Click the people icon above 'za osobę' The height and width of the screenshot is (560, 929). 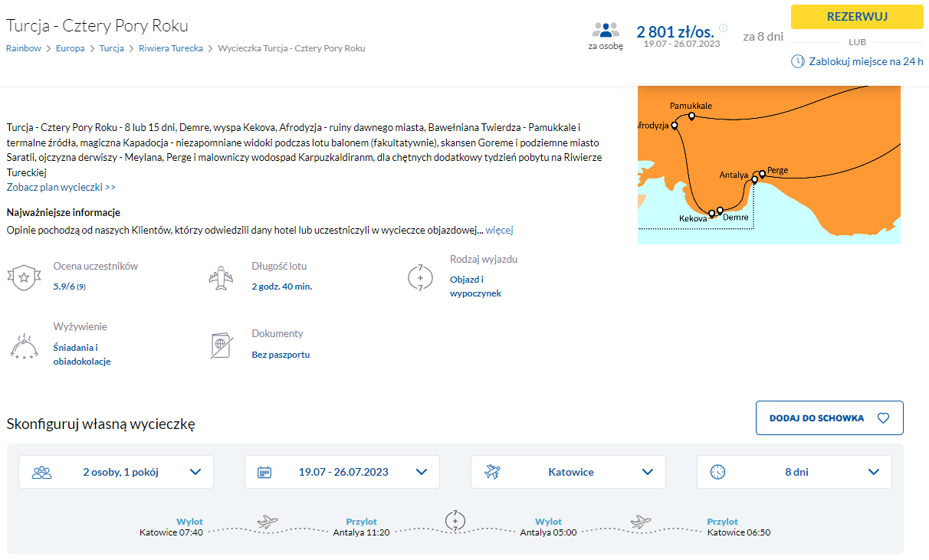click(605, 31)
